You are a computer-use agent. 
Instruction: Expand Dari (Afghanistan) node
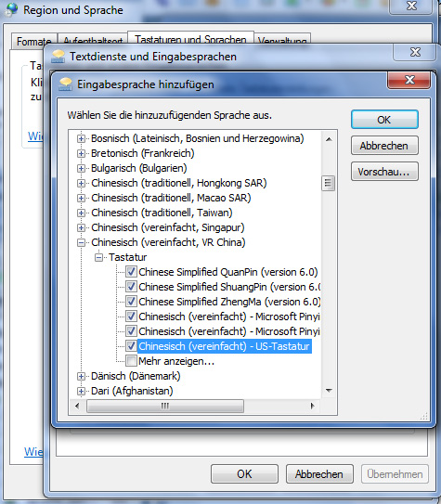(x=81, y=391)
